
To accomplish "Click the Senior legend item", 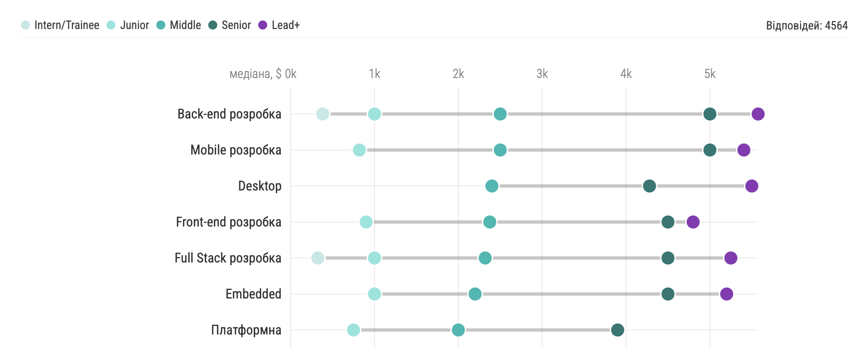I will pos(230,25).
